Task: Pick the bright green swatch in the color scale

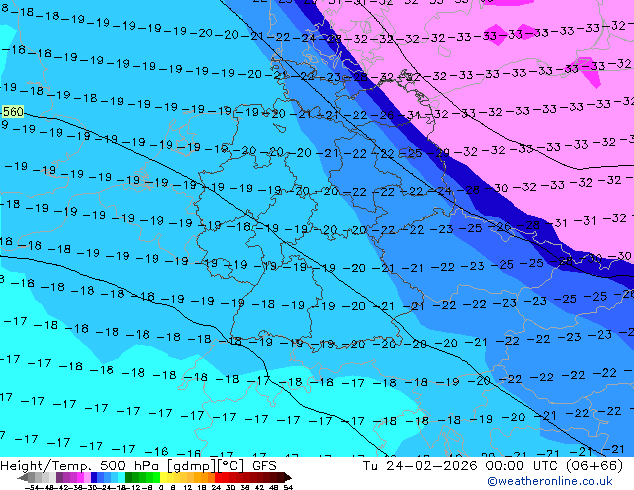Action: click(x=156, y=477)
